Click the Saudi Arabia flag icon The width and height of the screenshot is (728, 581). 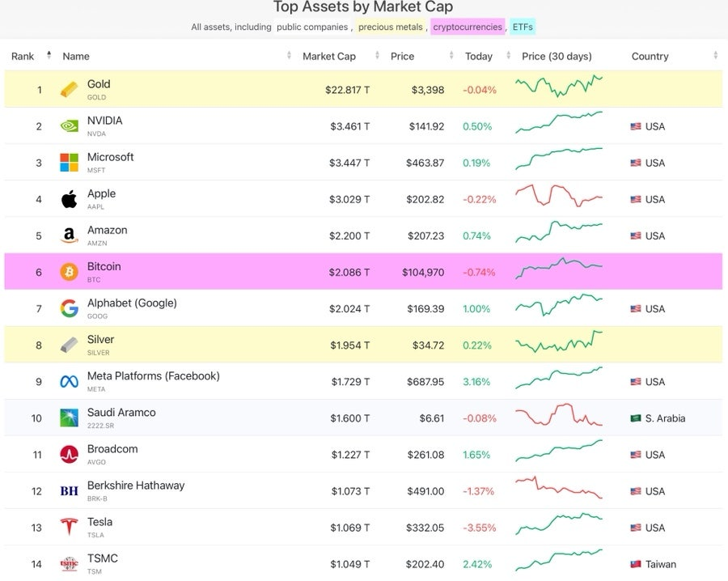pos(636,418)
